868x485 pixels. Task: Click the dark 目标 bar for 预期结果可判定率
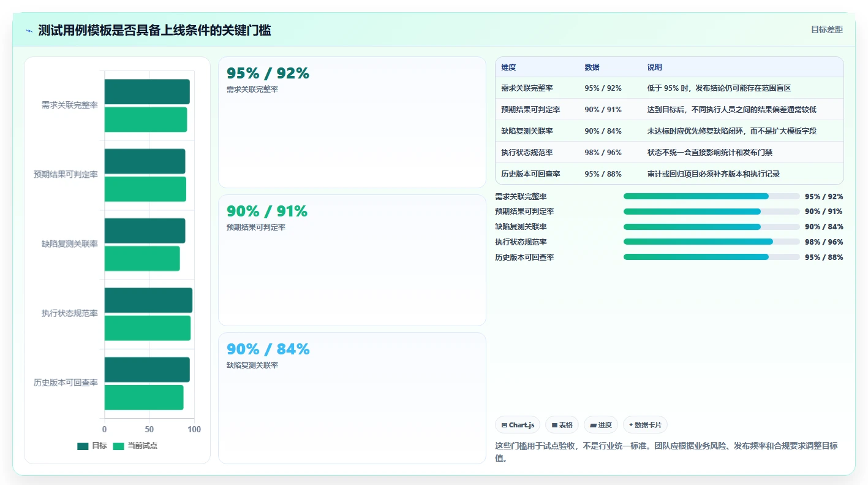point(145,161)
